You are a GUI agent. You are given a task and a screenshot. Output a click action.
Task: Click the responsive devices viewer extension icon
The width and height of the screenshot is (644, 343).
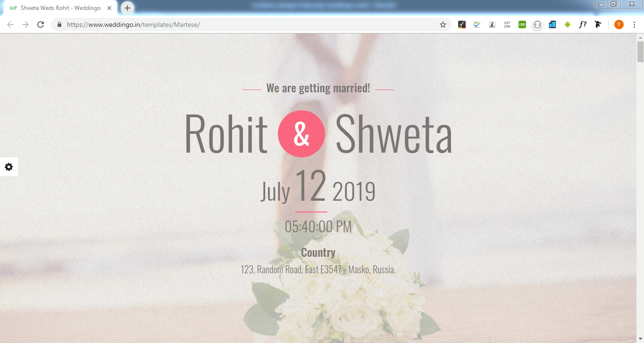coord(552,24)
